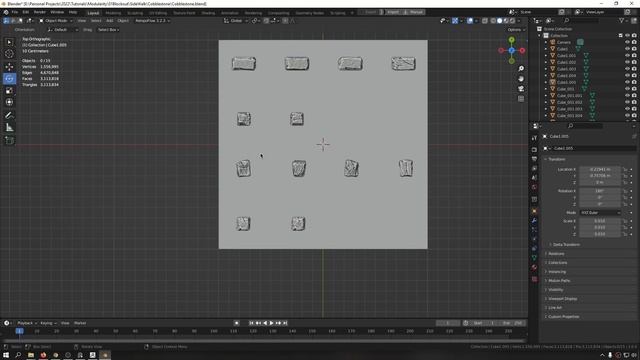Expand the Relations panel
Viewport: 640px width, 360px height.
click(x=555, y=253)
